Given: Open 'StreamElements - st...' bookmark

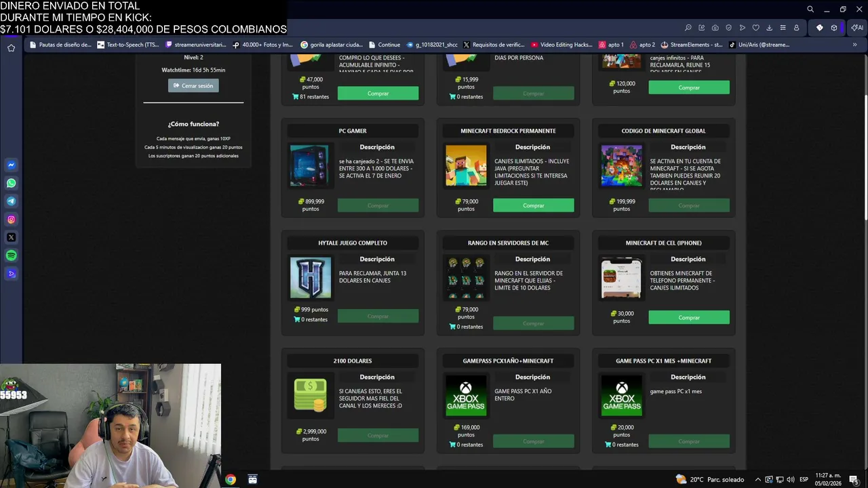Looking at the screenshot, I should point(692,45).
